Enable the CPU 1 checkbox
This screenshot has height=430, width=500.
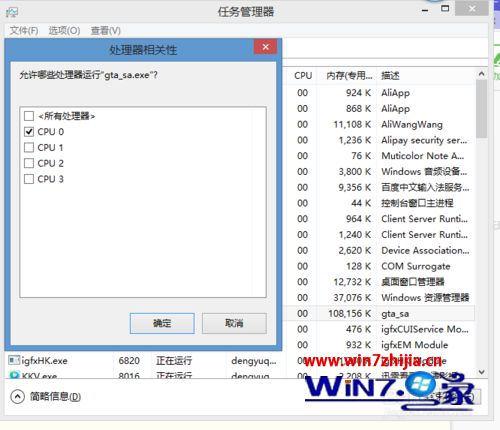[x=29, y=147]
